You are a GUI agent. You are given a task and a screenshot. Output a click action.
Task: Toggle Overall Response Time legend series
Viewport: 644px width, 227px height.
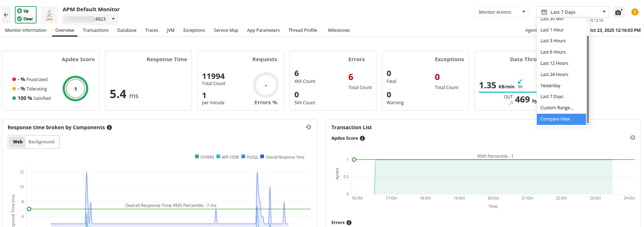282,157
